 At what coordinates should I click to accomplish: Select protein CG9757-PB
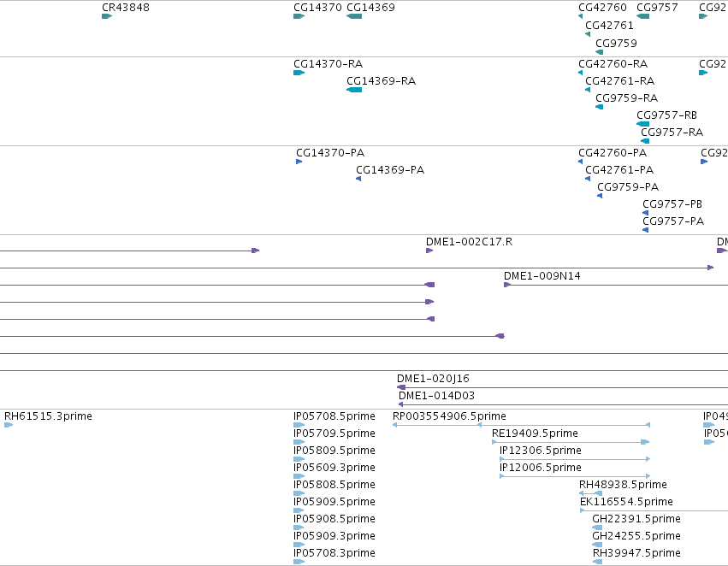[672, 204]
